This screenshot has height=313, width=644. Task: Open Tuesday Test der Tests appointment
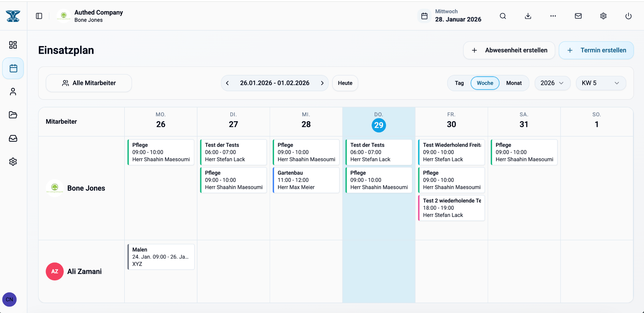pos(233,152)
